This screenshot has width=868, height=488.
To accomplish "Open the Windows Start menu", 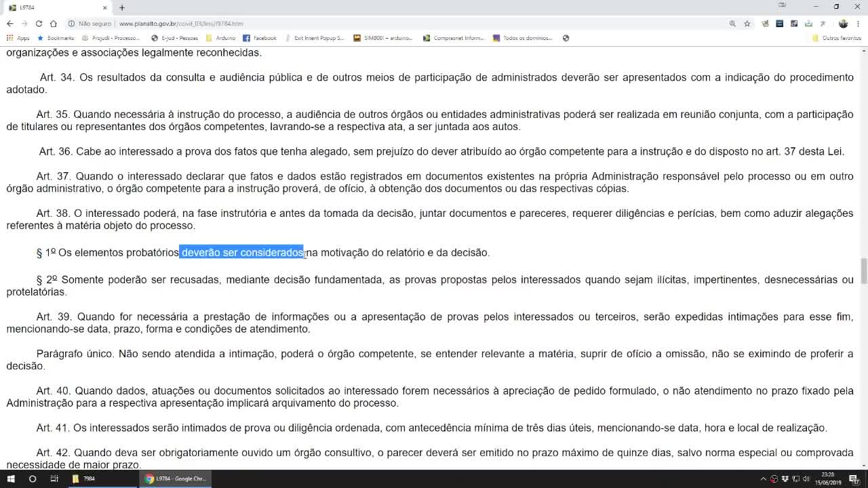I will [11, 479].
